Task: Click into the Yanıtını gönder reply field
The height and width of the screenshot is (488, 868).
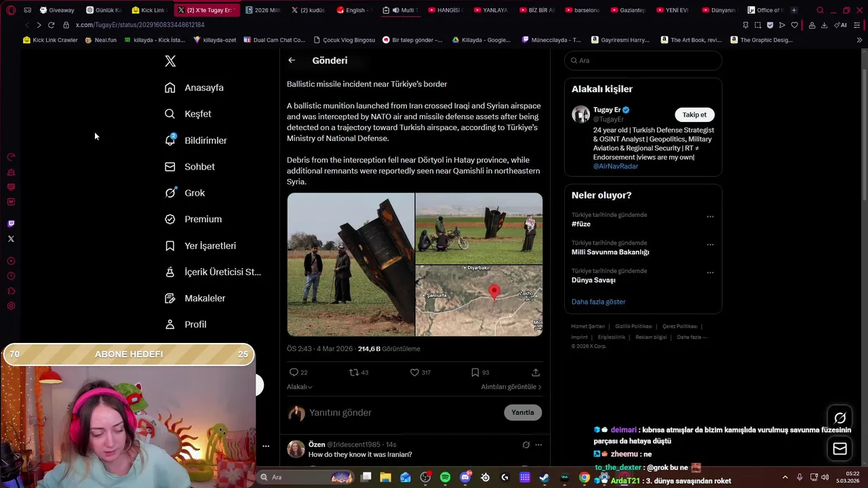Action: point(404,412)
